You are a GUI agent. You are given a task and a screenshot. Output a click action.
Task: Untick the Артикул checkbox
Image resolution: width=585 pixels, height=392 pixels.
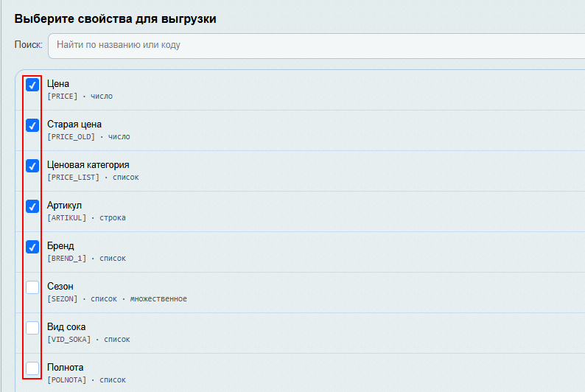[32, 206]
